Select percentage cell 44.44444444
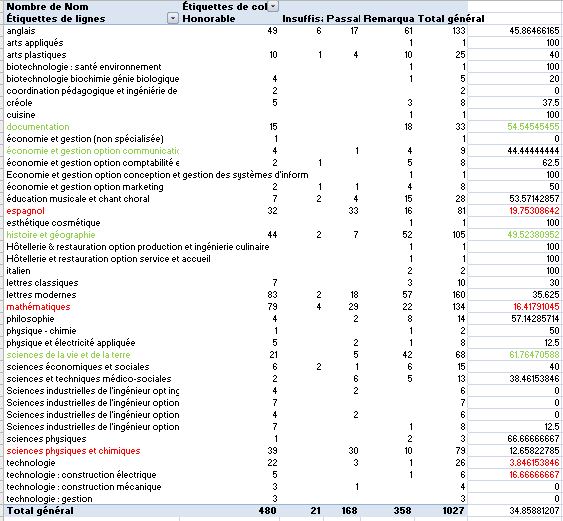 click(533, 151)
